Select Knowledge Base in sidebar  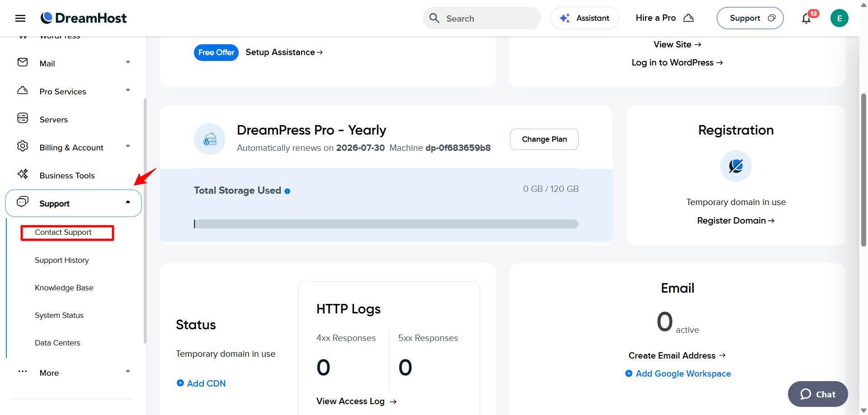64,288
